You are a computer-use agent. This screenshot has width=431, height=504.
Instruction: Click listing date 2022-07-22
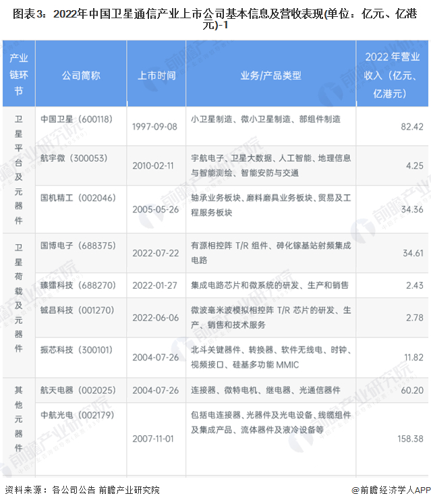coord(156,253)
